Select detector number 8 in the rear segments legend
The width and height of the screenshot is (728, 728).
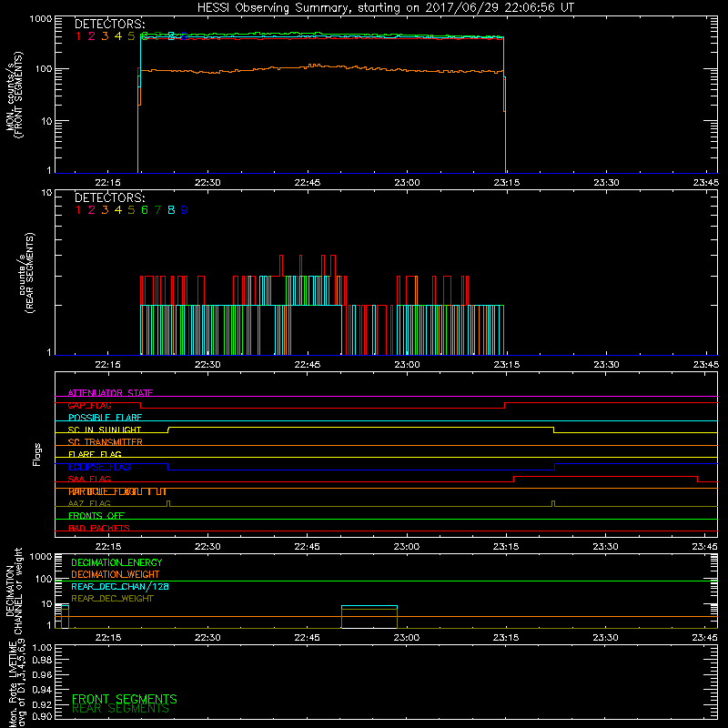tap(171, 210)
